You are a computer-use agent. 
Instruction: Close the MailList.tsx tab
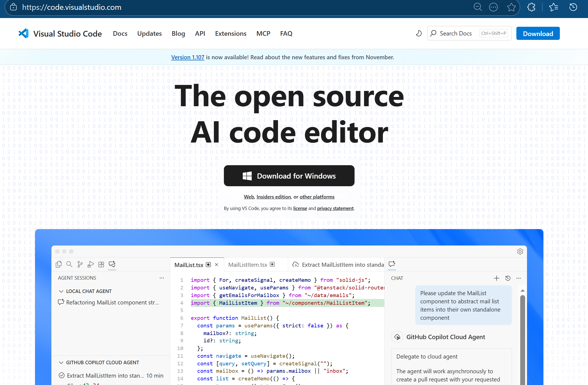pos(217,265)
